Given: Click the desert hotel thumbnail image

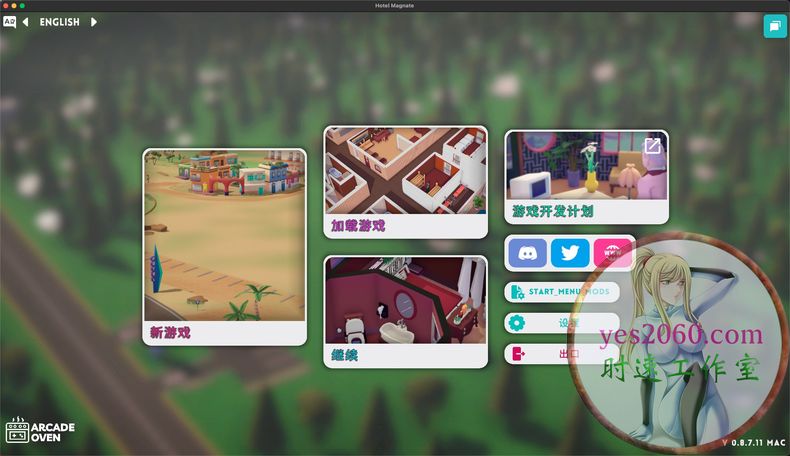Looking at the screenshot, I should [224, 235].
